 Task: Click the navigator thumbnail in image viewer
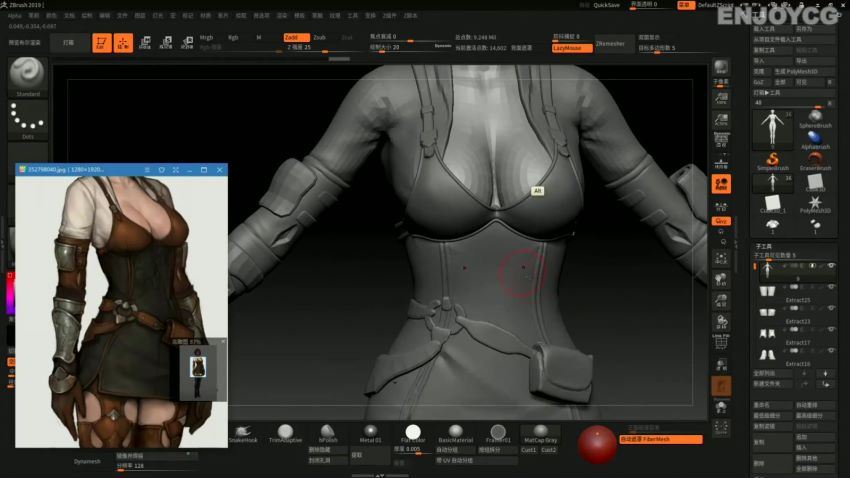[x=198, y=372]
